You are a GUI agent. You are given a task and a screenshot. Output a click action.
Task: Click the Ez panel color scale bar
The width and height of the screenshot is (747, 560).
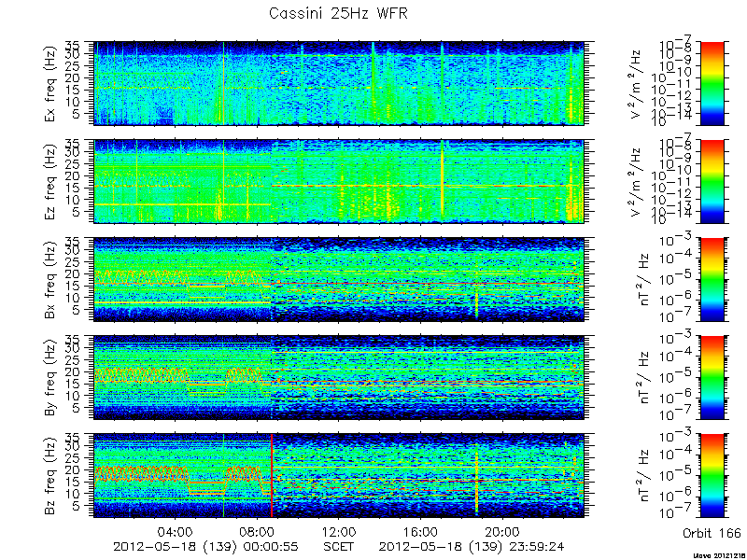point(712,181)
